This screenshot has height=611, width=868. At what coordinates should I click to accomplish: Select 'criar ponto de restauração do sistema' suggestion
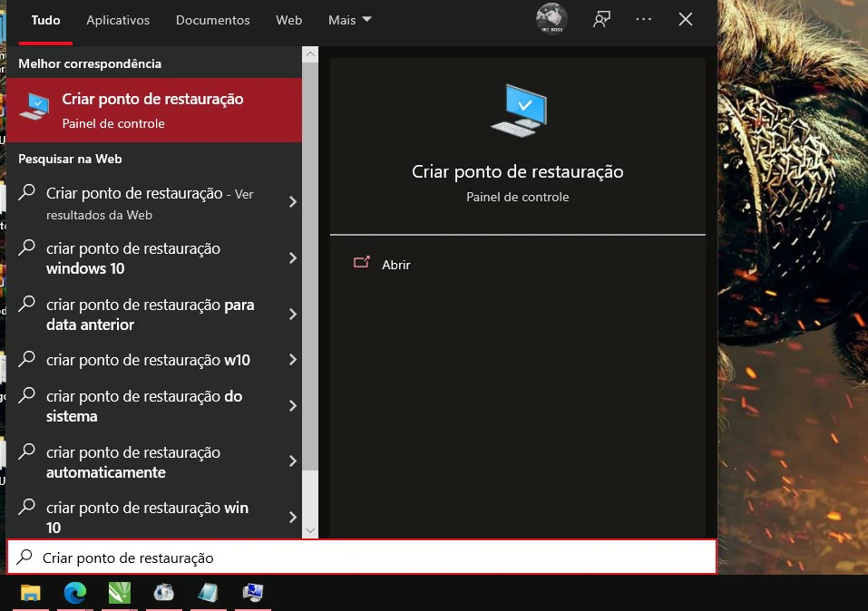(x=154, y=406)
